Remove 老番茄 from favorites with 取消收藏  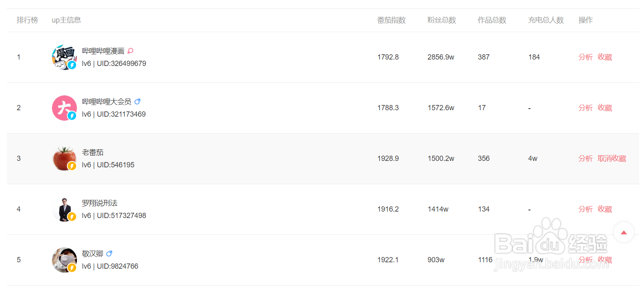[x=612, y=158]
